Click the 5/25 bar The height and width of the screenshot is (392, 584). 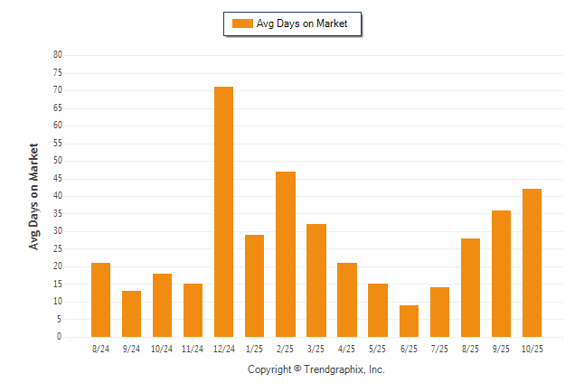[377, 311]
